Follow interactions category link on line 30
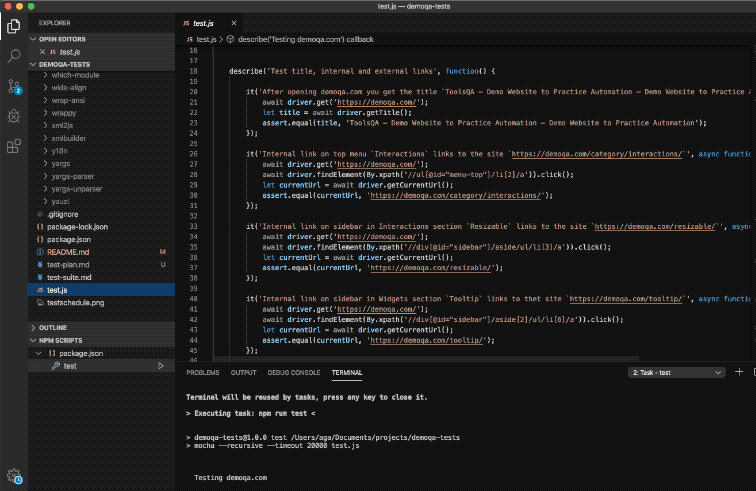Viewport: 756px width, 491px height. (x=455, y=195)
